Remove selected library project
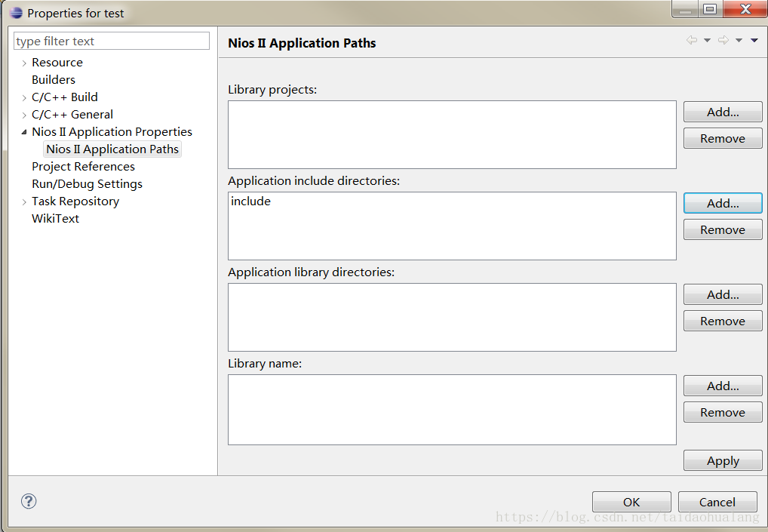The height and width of the screenshot is (532, 768). (723, 139)
